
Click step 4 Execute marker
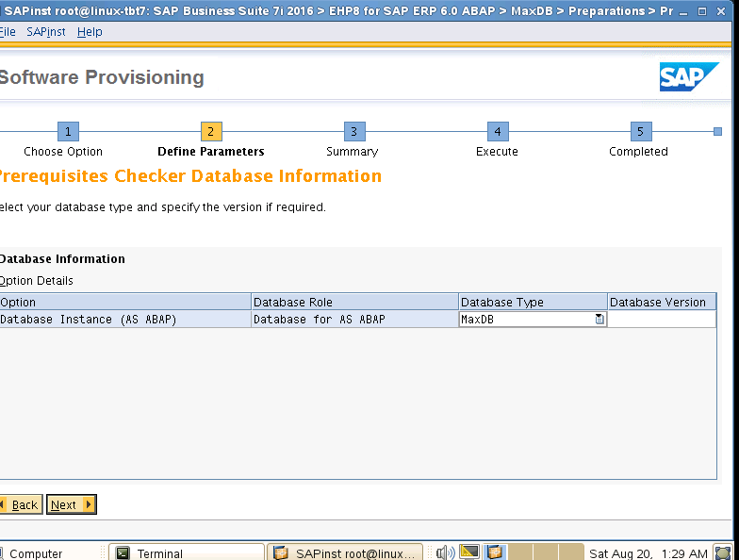pos(498,132)
